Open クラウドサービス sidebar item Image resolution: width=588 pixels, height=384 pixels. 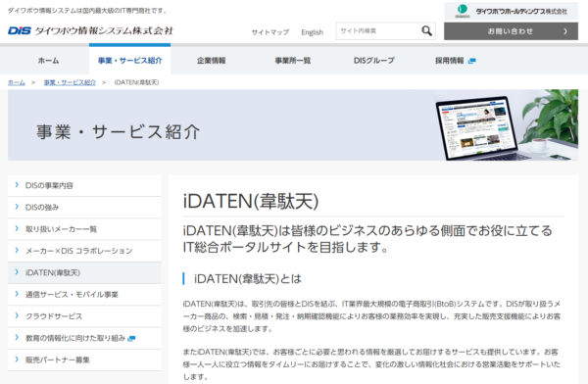click(84, 316)
